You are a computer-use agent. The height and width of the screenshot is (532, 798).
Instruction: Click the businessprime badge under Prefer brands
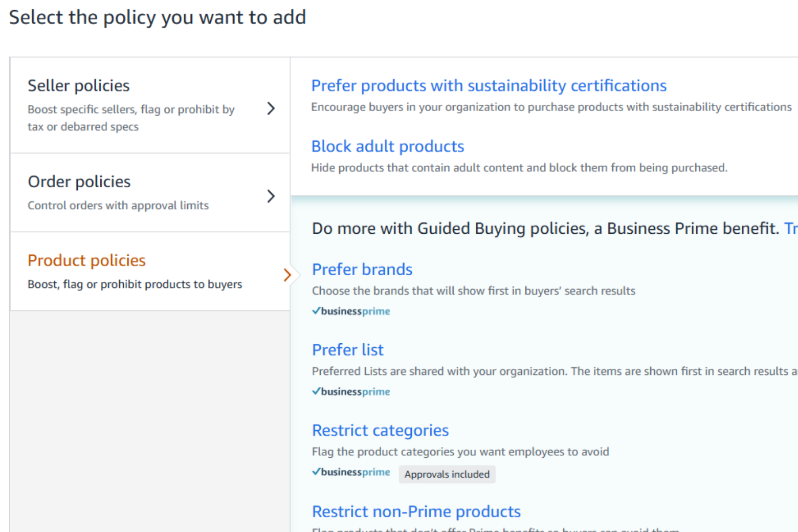[351, 311]
